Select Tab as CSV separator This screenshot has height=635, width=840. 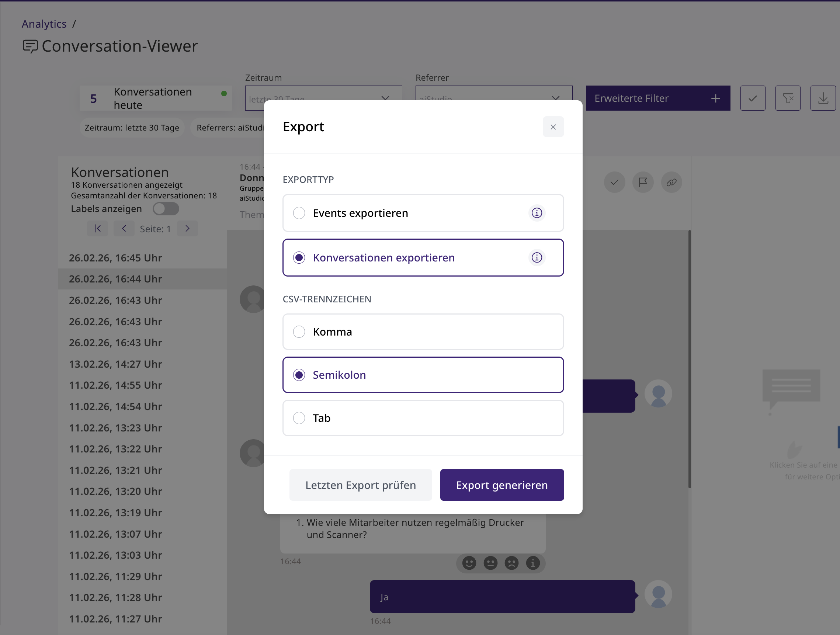[299, 418]
